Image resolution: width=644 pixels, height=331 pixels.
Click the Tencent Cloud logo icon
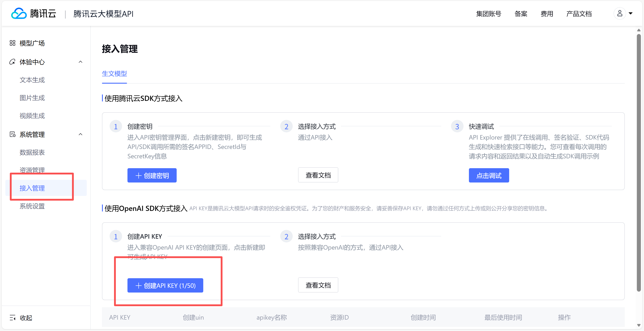(19, 13)
